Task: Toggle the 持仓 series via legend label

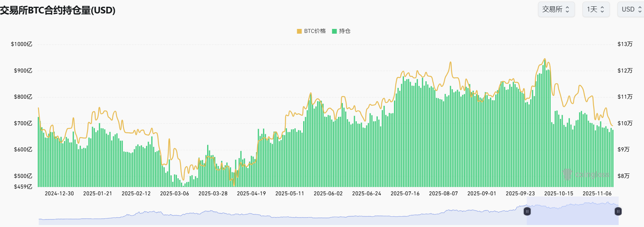Action: tap(345, 31)
